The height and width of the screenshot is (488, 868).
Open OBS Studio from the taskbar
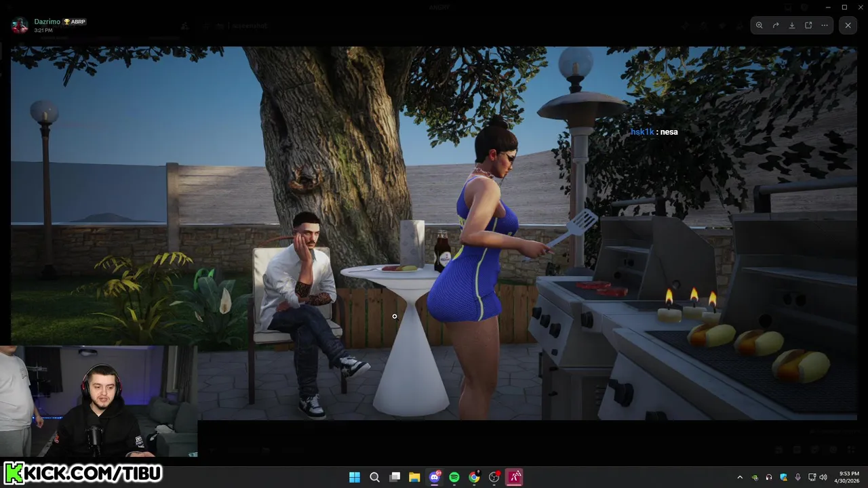pos(494,477)
